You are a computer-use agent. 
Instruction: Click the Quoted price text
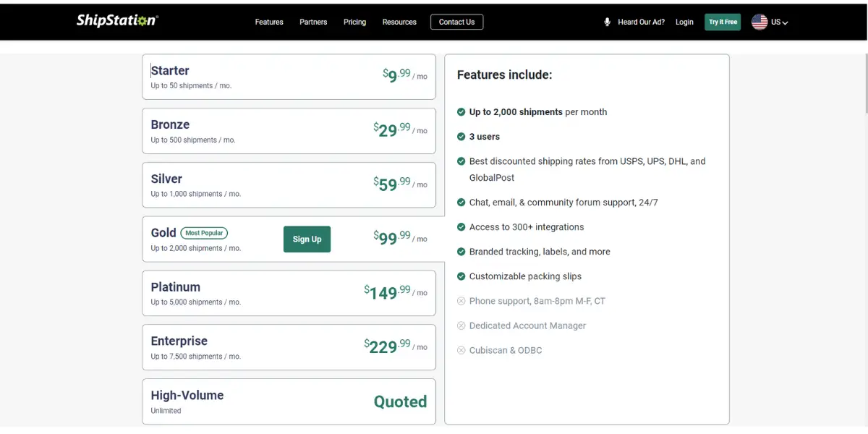coord(400,401)
